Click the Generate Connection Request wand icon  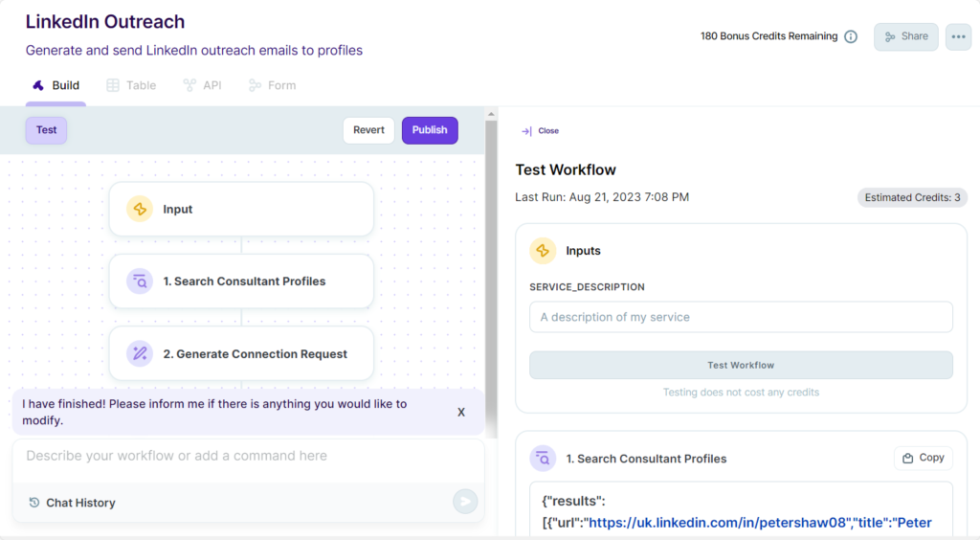[x=140, y=353]
